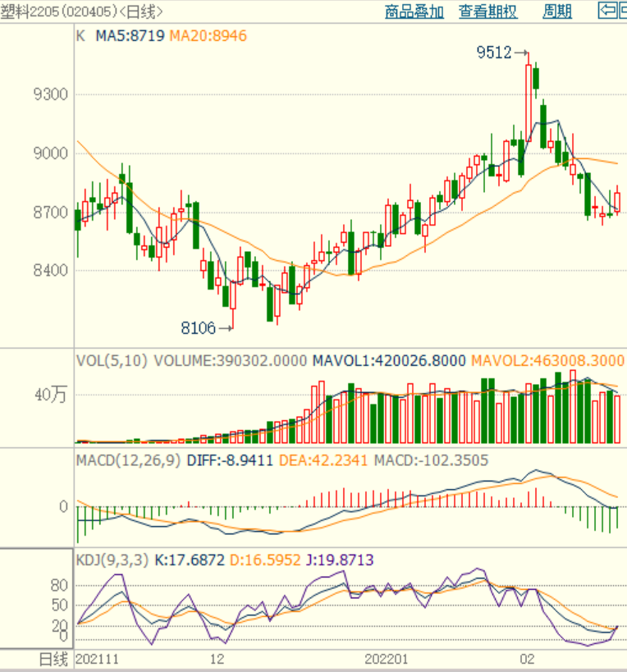Click the 8106 low price marker
This screenshot has width=627, height=672.
click(198, 328)
